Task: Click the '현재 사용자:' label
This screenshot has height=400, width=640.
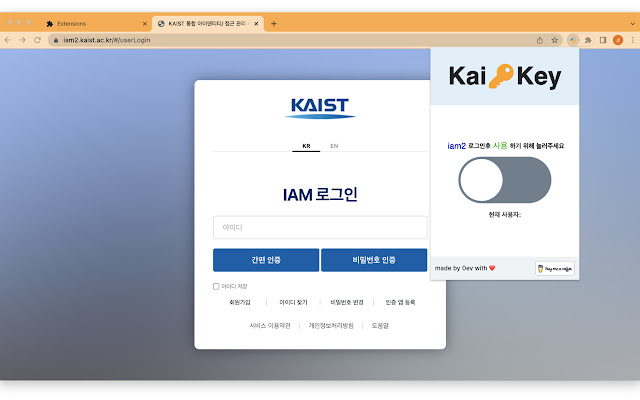Action: tap(504, 215)
